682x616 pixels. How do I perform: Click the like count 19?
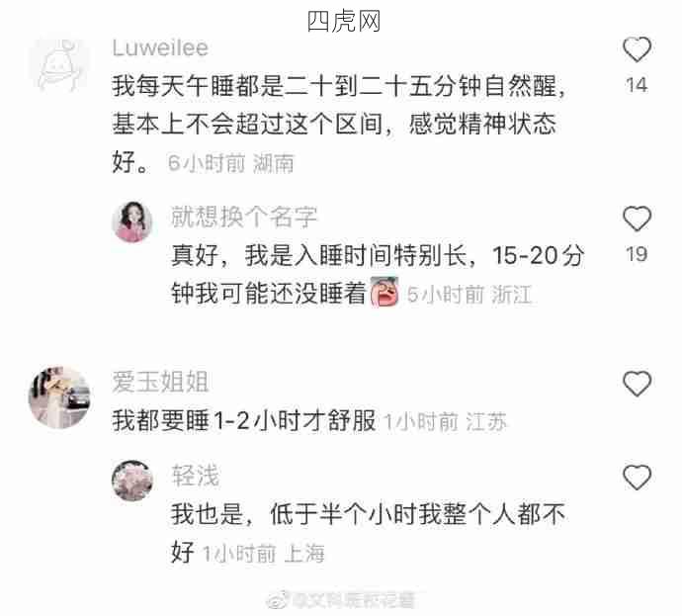click(637, 254)
